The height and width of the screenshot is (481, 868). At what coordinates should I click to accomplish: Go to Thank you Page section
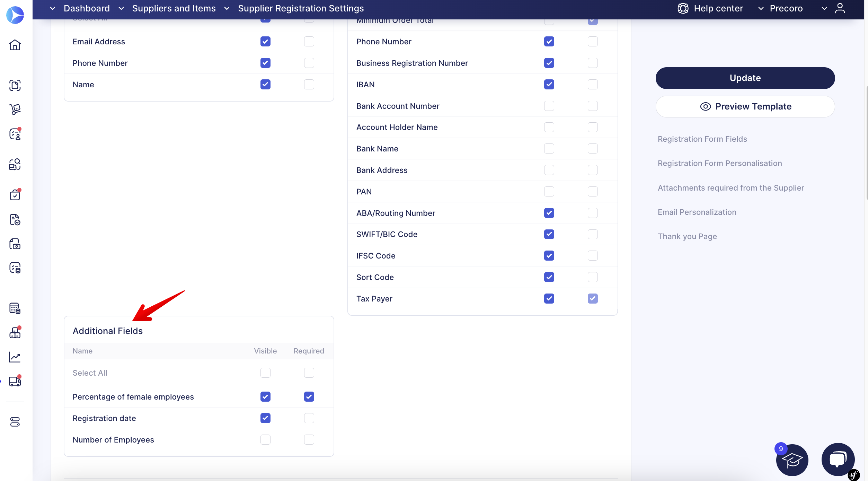click(x=687, y=236)
